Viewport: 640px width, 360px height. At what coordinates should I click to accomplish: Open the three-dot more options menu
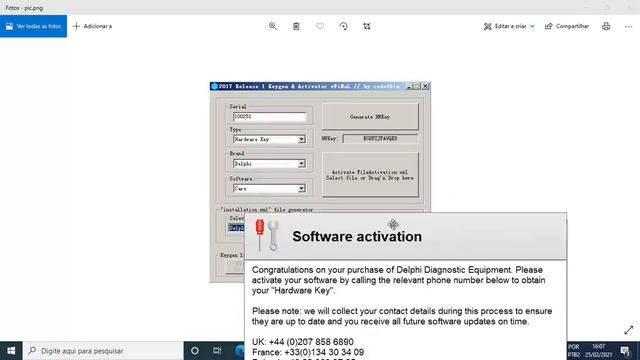[x=628, y=26]
